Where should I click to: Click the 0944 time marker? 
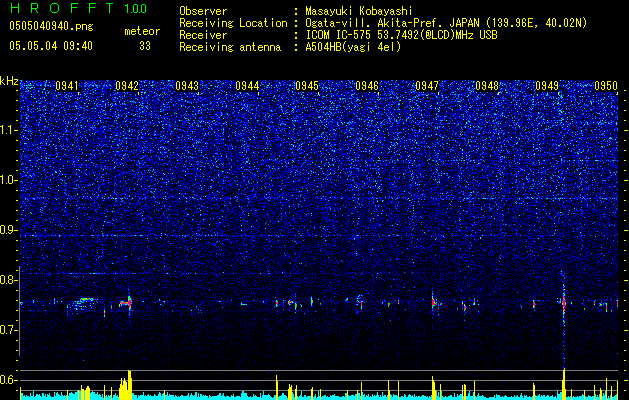[247, 86]
